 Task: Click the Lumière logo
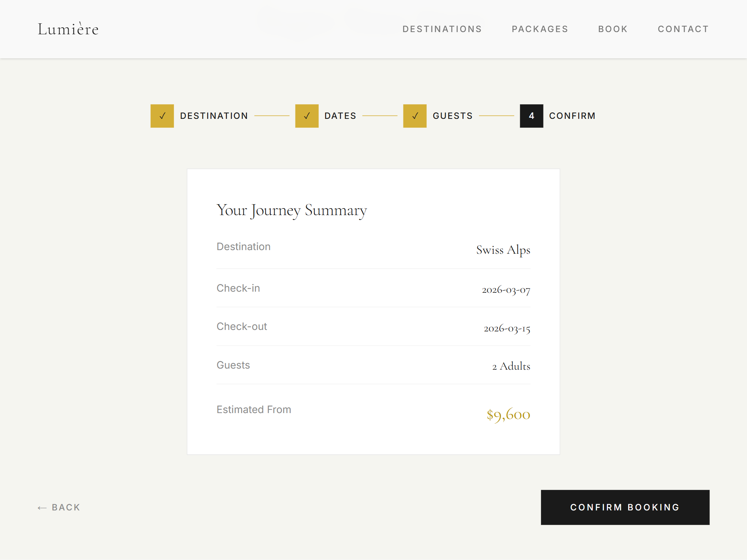(x=68, y=29)
